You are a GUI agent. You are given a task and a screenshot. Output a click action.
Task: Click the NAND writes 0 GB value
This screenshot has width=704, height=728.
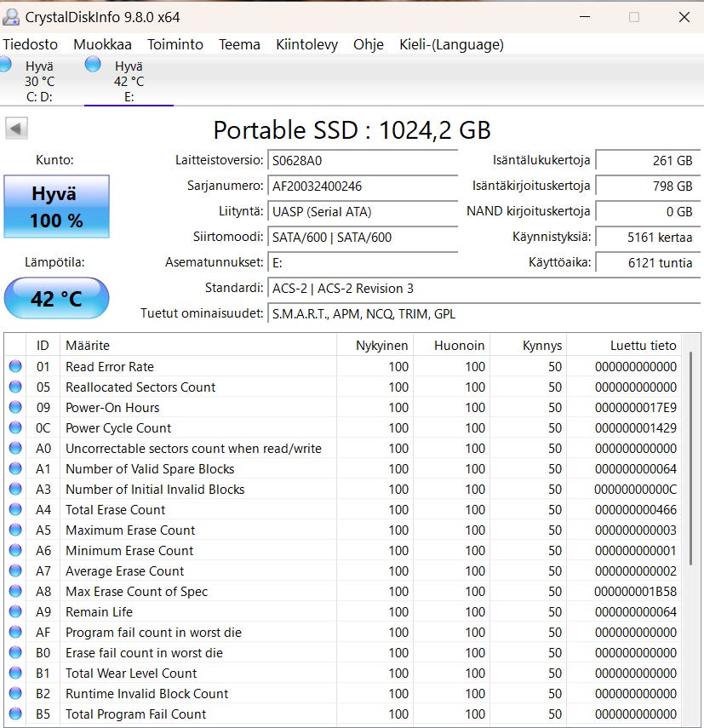[648, 212]
